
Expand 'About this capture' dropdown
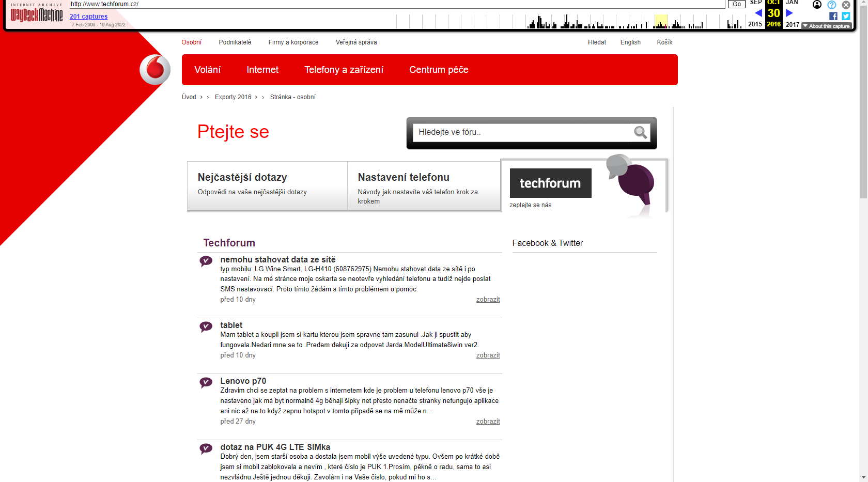826,26
